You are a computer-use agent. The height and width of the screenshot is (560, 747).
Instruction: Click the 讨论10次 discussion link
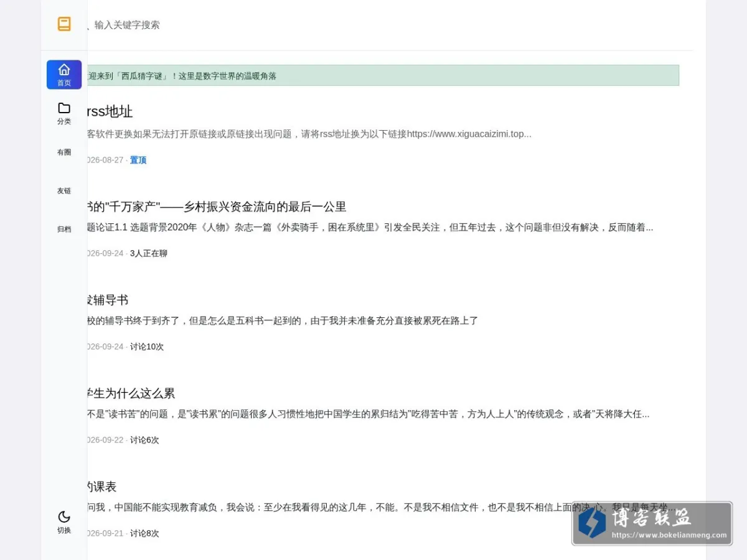coord(147,347)
